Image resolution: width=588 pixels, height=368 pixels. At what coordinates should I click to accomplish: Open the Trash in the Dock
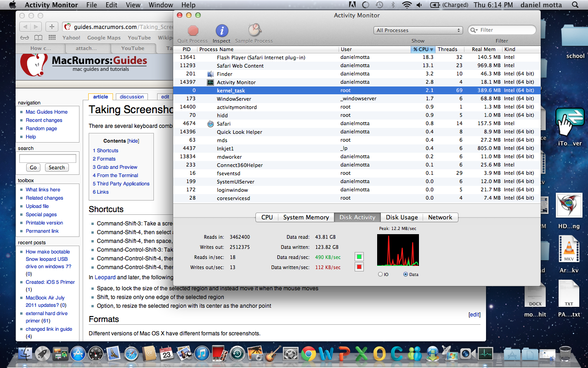565,354
